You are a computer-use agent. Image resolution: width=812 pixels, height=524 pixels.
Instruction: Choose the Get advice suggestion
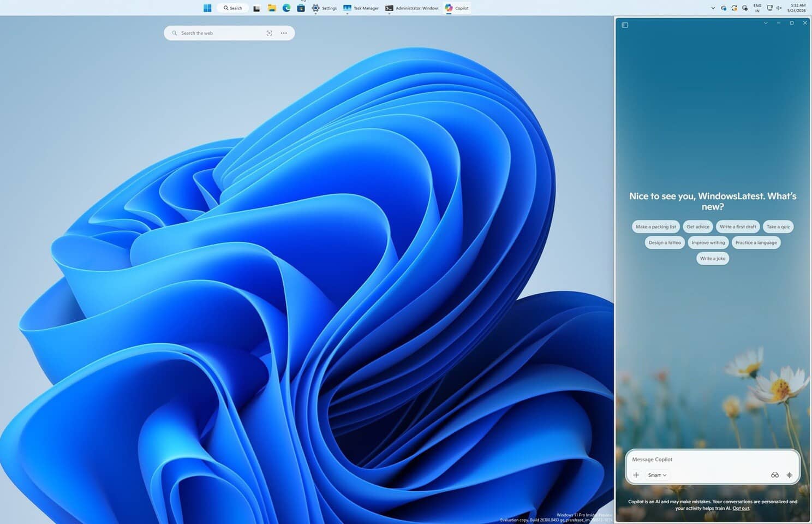point(697,227)
